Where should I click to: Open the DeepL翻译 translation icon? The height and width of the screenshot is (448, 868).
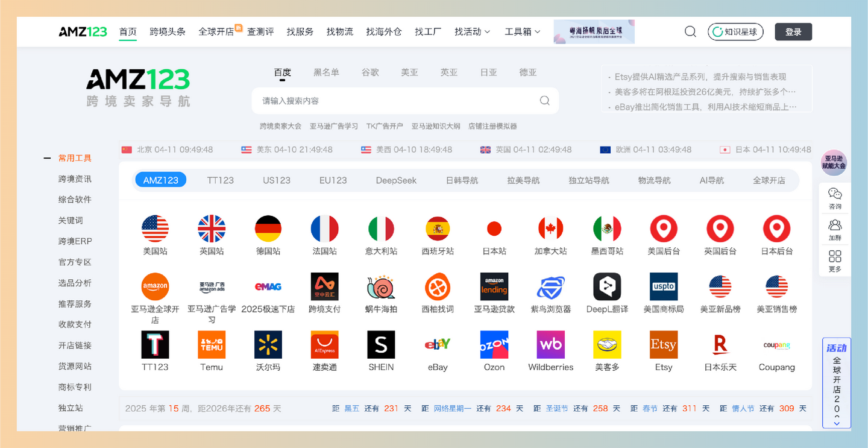(607, 286)
